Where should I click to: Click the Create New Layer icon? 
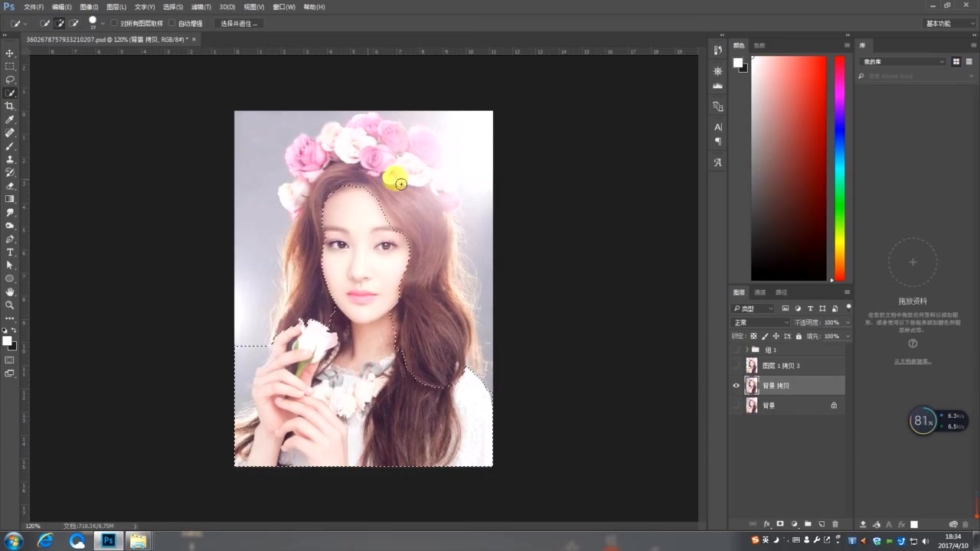point(822,524)
